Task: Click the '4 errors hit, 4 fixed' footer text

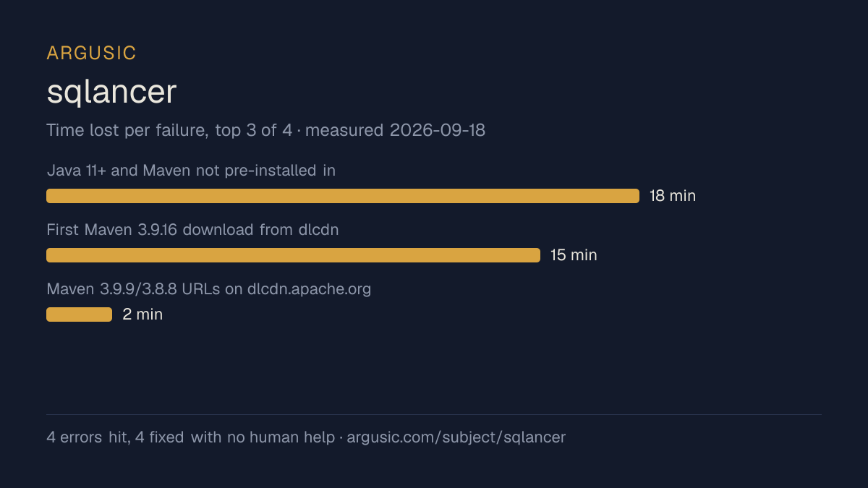Action: pyautogui.click(x=115, y=437)
